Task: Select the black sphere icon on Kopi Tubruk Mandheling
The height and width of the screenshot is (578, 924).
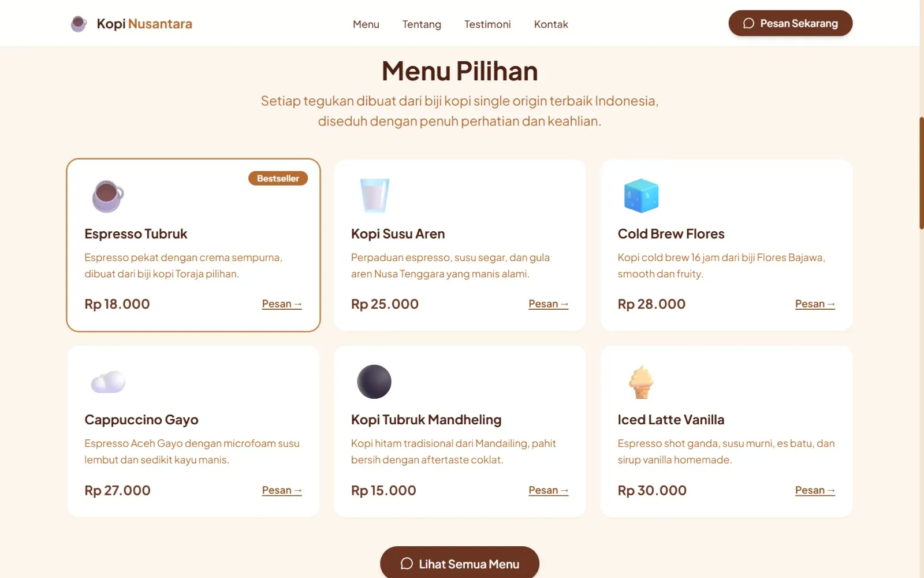Action: coord(374,381)
